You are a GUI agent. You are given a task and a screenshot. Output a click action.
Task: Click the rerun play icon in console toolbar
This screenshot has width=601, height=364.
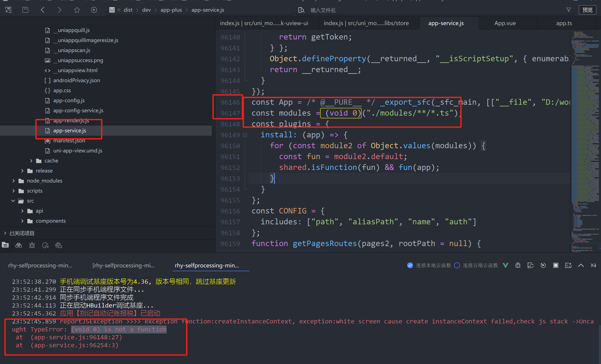[543, 265]
